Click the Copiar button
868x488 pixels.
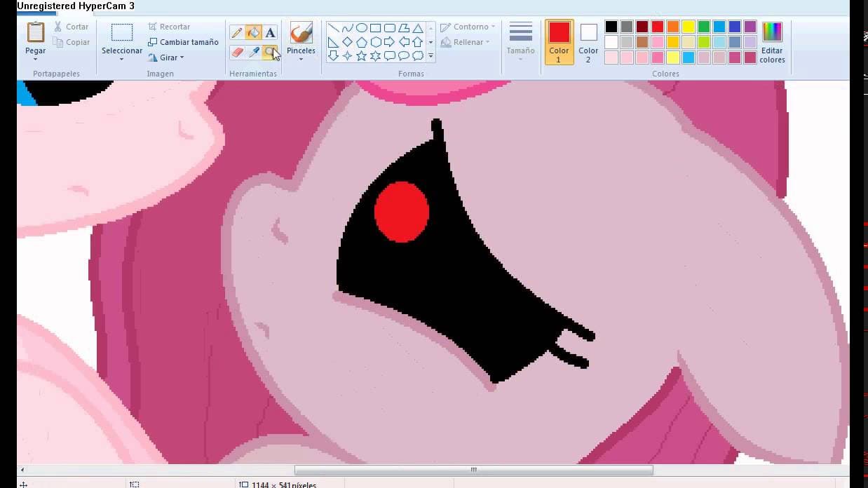pyautogui.click(x=72, y=42)
